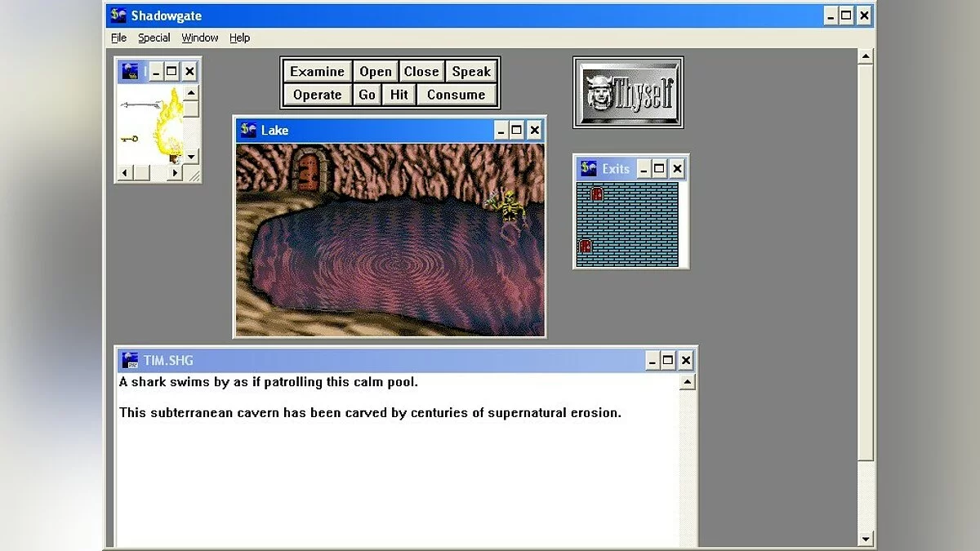Click inventory scroll up arrow
The height and width of the screenshot is (551, 980).
pyautogui.click(x=191, y=94)
